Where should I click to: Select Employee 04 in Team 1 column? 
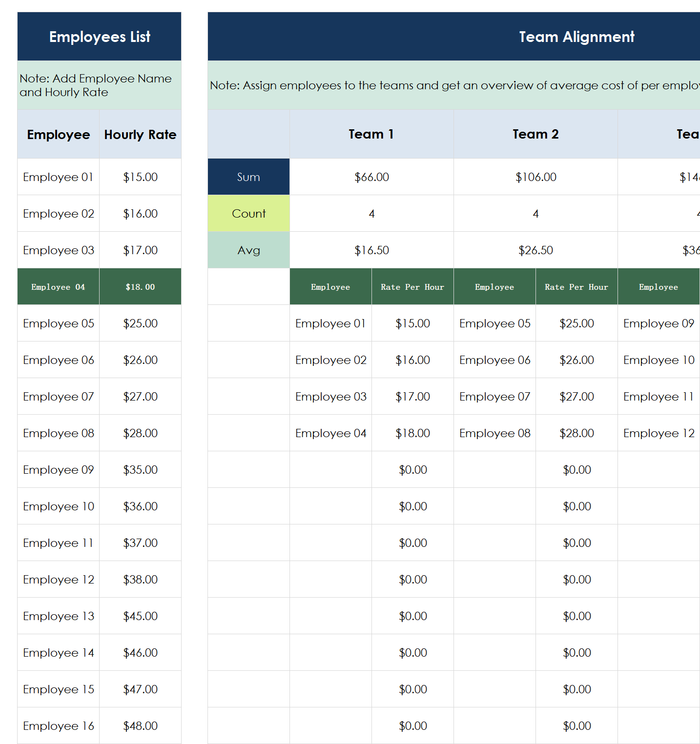pyautogui.click(x=330, y=433)
